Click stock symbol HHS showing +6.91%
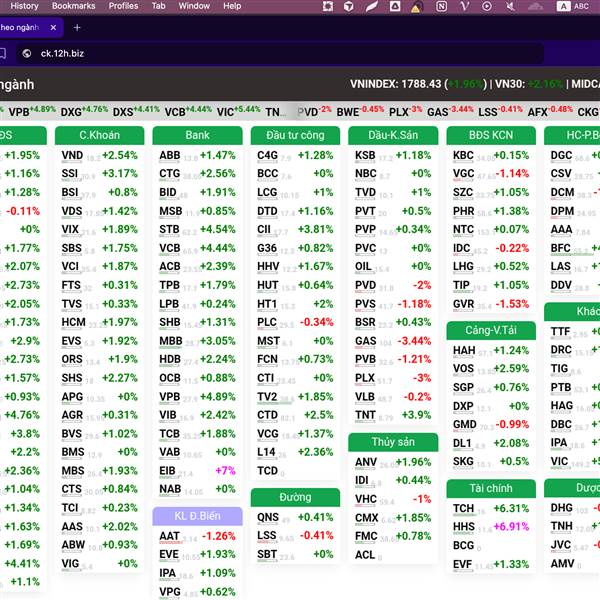The width and height of the screenshot is (600, 600). 464,527
